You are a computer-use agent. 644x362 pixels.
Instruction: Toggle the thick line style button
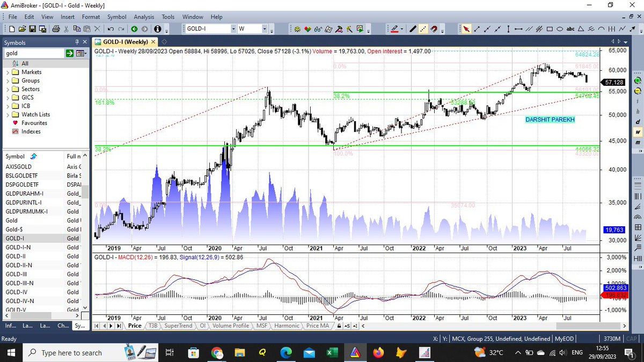413,29
